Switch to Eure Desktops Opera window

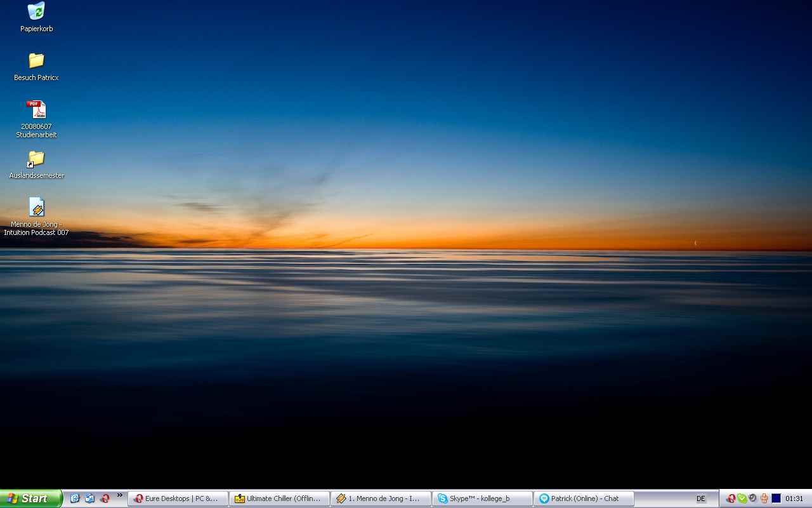point(178,498)
